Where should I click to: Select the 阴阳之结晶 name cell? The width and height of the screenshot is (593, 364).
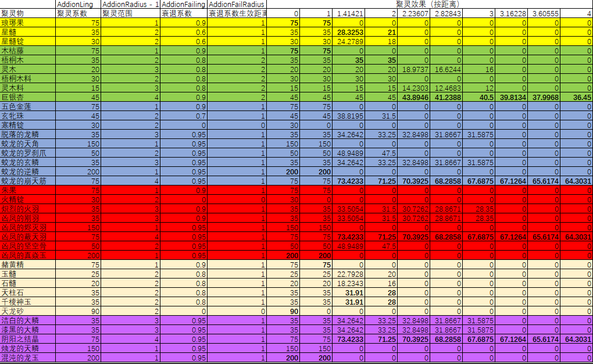(x=27, y=339)
